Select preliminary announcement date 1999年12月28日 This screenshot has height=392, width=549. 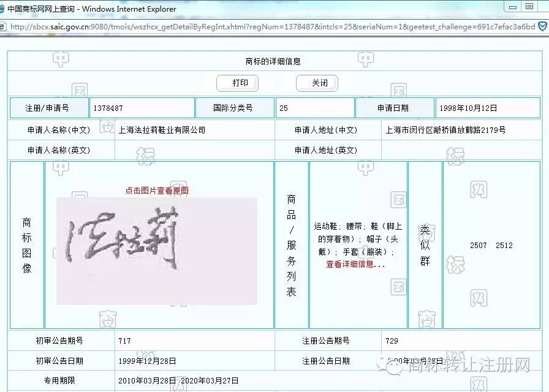tap(147, 361)
